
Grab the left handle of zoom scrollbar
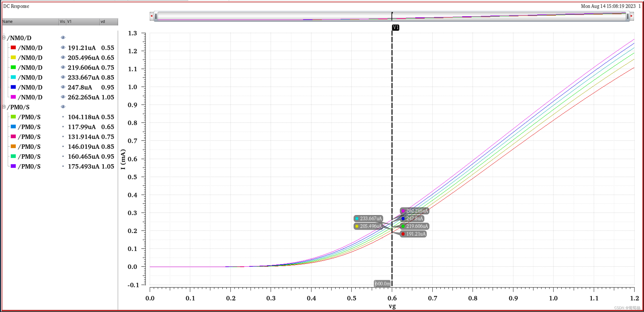[x=156, y=16]
